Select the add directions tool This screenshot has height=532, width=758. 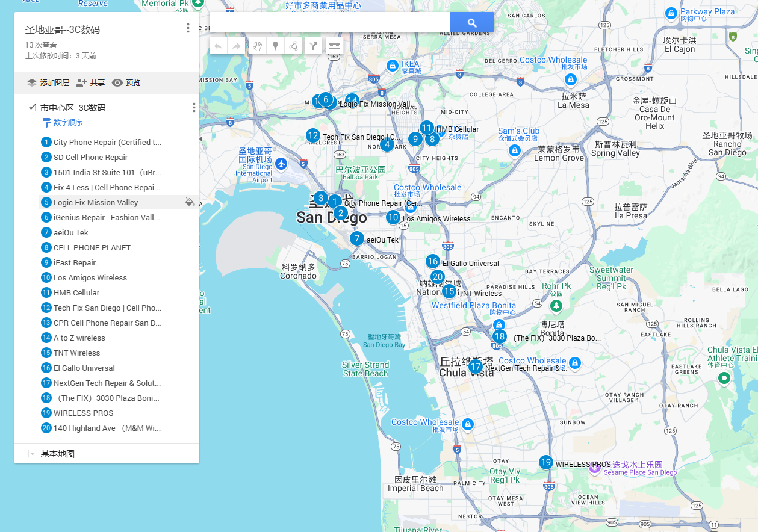point(313,46)
